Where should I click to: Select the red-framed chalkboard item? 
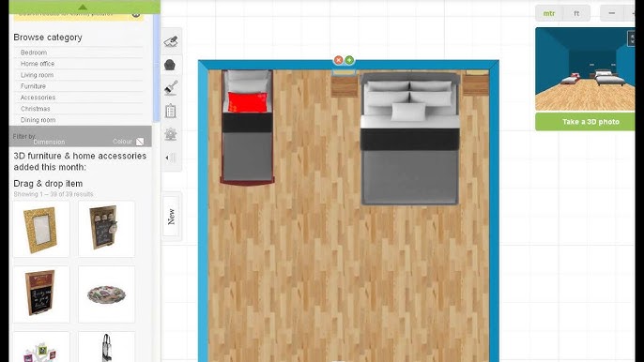click(x=41, y=294)
